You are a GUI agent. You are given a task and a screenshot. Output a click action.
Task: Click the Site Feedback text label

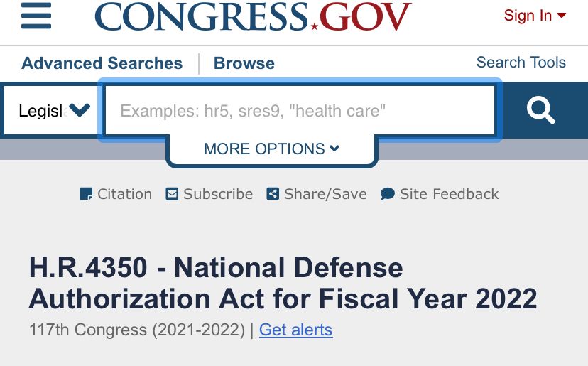[449, 194]
